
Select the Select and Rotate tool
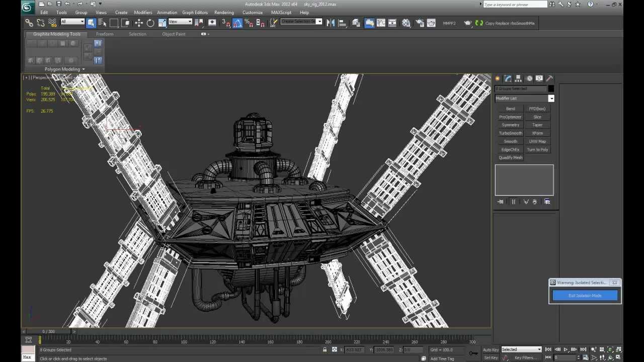[x=150, y=23]
